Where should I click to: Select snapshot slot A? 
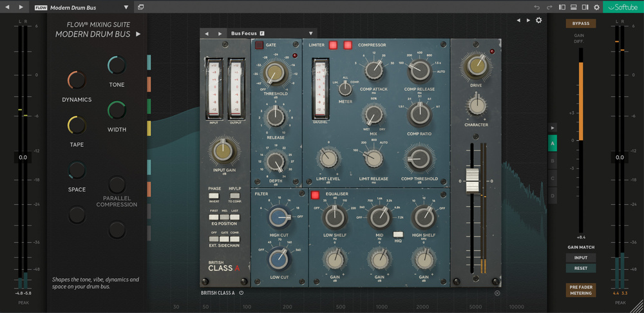[x=552, y=144]
